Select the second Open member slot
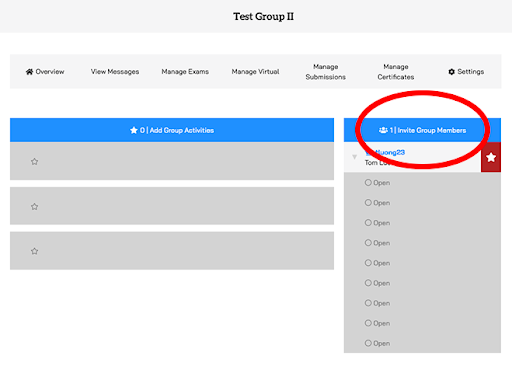 [x=377, y=203]
